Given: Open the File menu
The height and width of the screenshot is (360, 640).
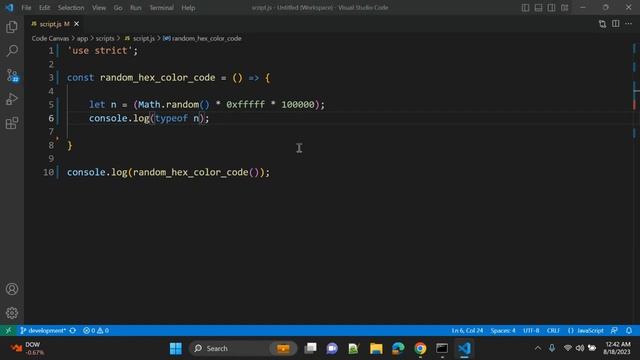Looking at the screenshot, I should [x=26, y=8].
